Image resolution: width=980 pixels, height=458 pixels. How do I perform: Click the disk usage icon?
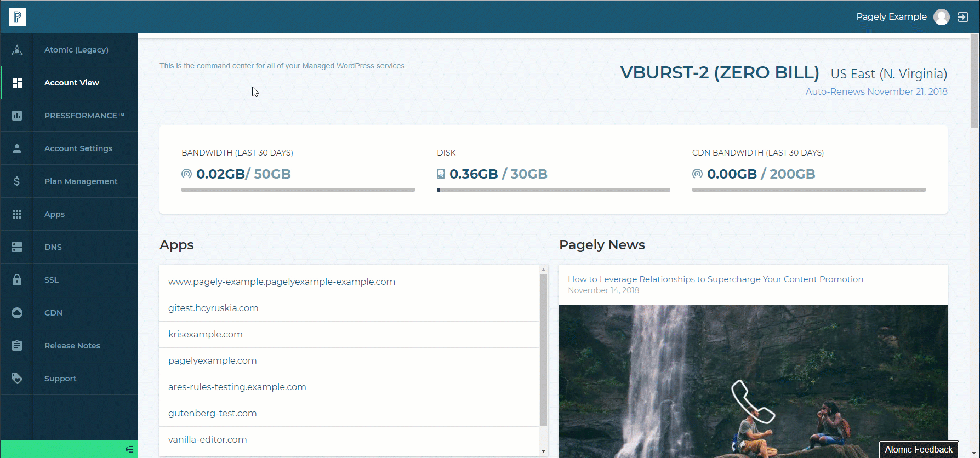[441, 174]
